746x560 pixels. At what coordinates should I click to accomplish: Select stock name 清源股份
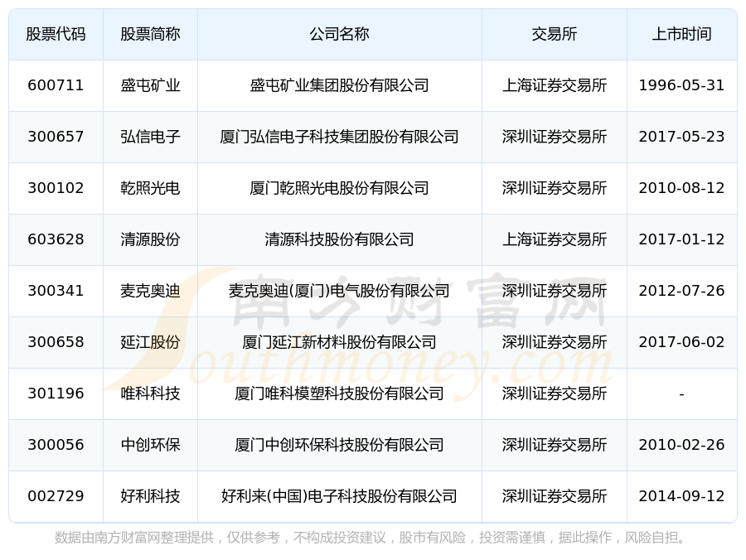[150, 239]
